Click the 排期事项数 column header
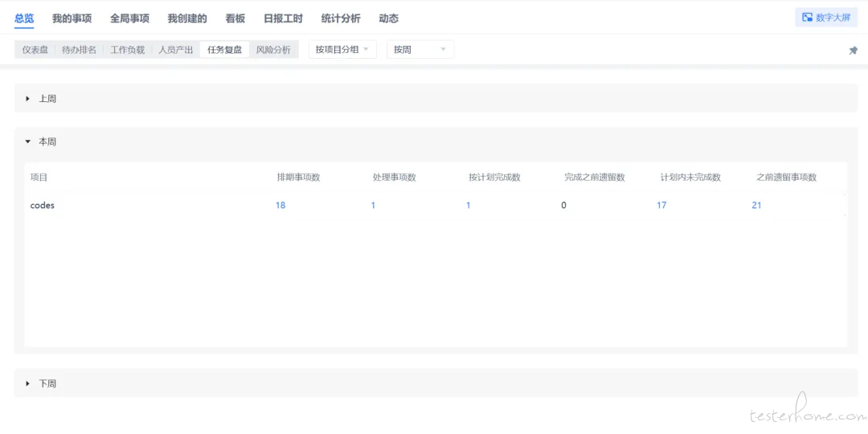The width and height of the screenshot is (868, 434). [299, 178]
